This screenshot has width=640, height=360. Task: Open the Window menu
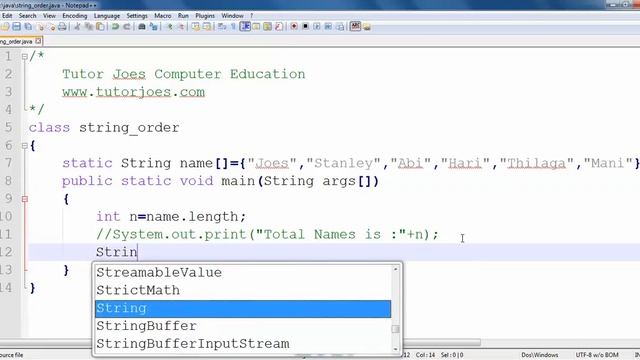[232, 16]
